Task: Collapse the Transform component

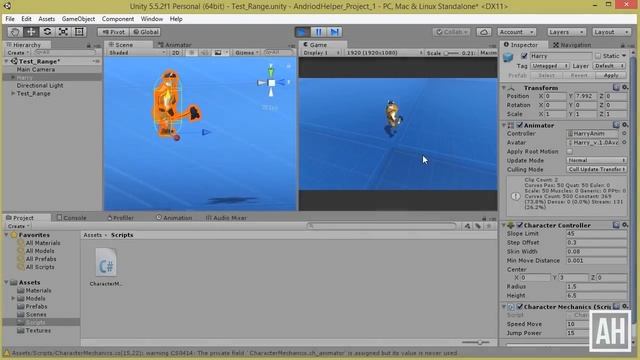Action: tap(504, 88)
